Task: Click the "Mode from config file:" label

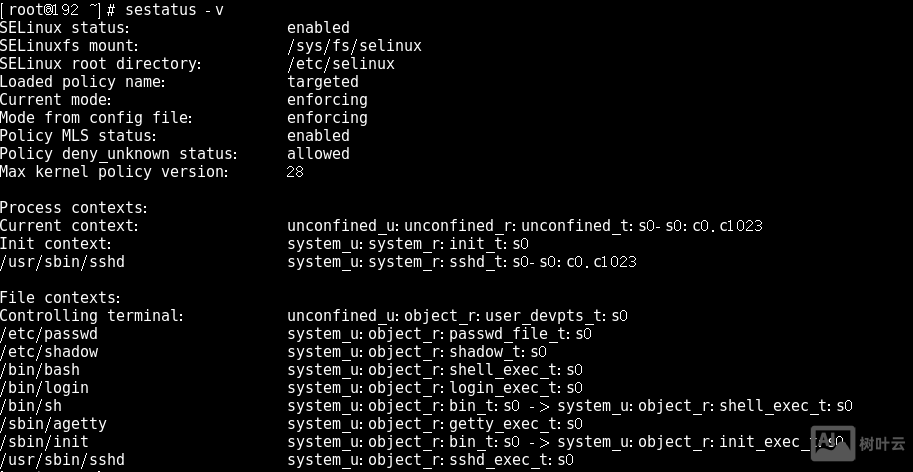Action: [x=95, y=118]
